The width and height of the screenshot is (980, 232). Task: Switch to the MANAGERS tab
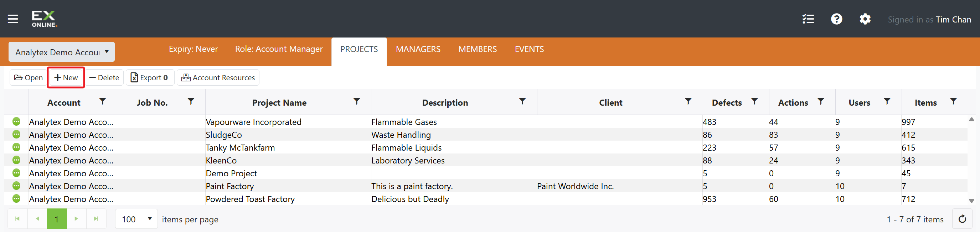click(x=418, y=49)
